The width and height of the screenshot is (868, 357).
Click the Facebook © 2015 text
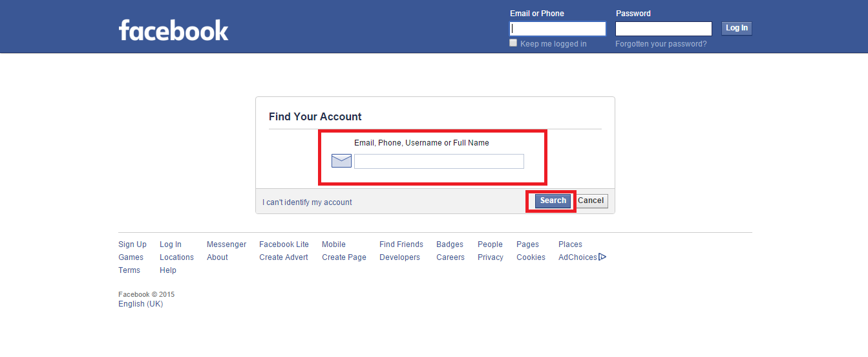146,294
